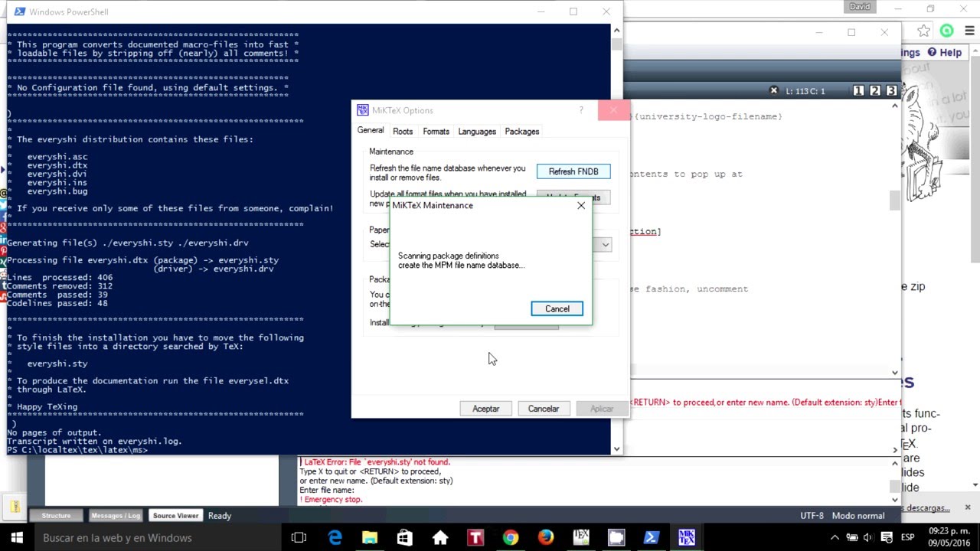Click the everyshi.sty line in PowerShell
The image size is (980, 551).
[57, 364]
